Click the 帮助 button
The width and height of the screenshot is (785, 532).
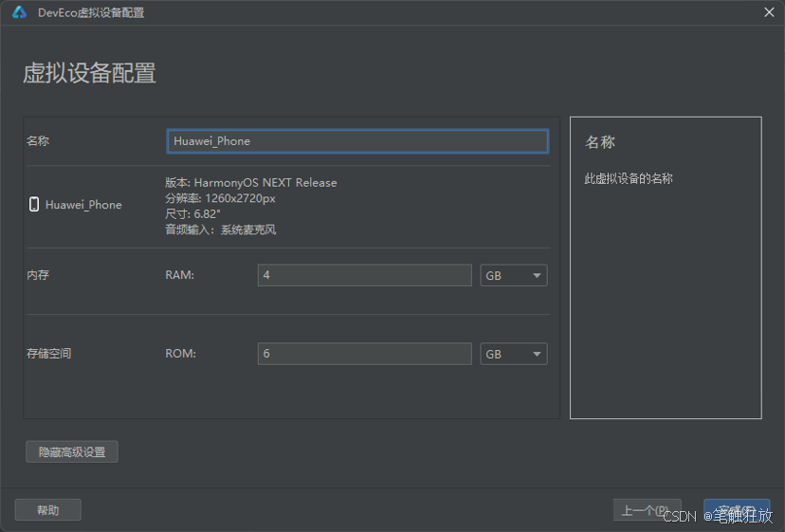[48, 510]
